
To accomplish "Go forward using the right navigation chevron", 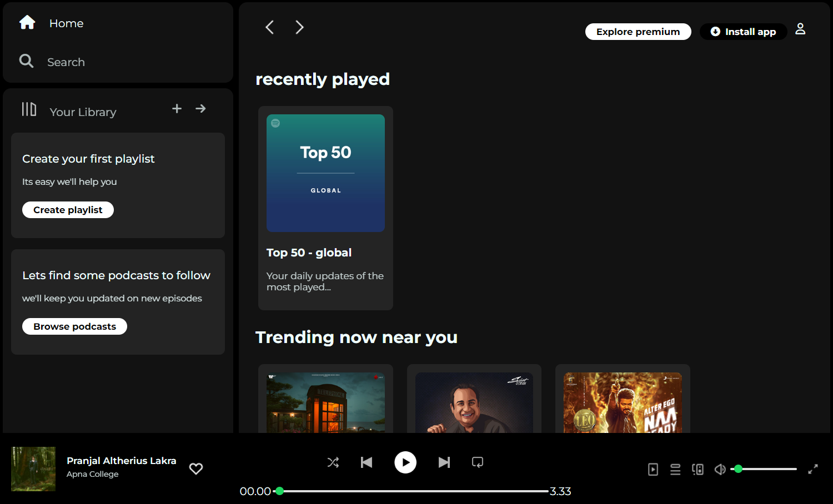I will click(299, 27).
